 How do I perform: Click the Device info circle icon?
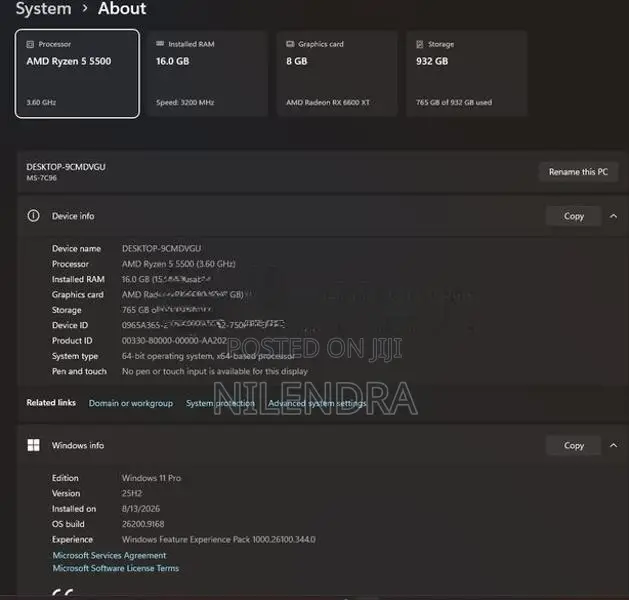click(x=33, y=216)
